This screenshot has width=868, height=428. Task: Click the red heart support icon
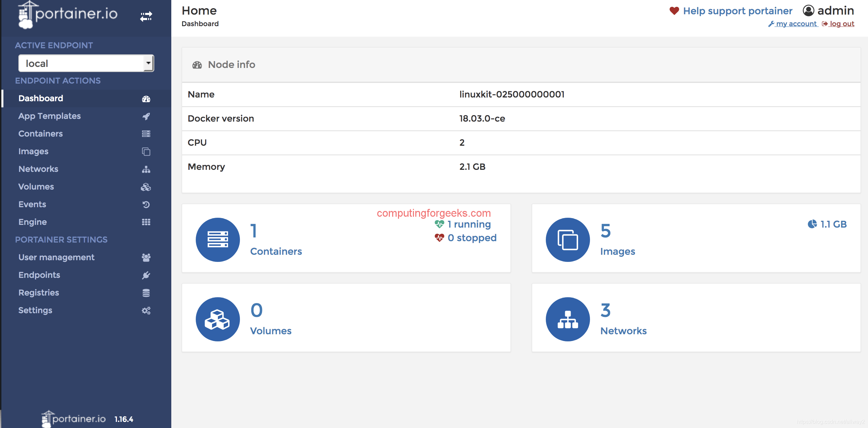tap(674, 11)
